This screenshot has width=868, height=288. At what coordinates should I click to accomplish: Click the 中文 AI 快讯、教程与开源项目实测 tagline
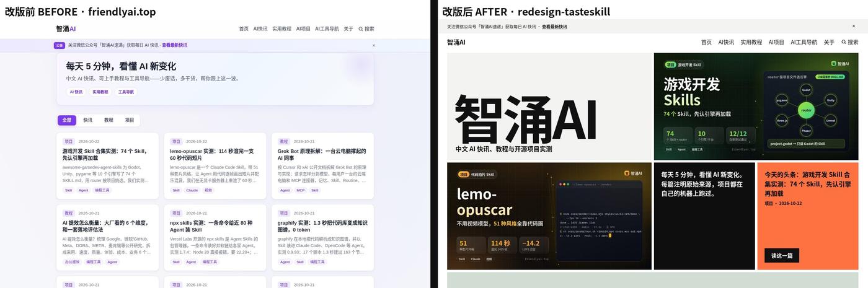[x=503, y=149]
